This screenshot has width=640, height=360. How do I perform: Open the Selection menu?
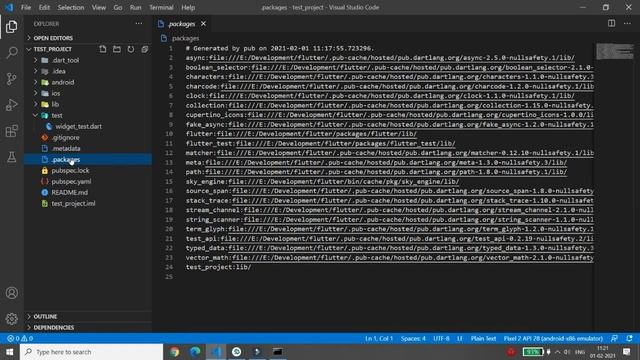click(x=71, y=7)
